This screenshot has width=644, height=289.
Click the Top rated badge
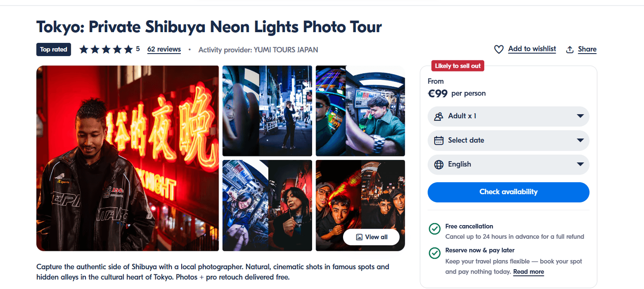[53, 49]
